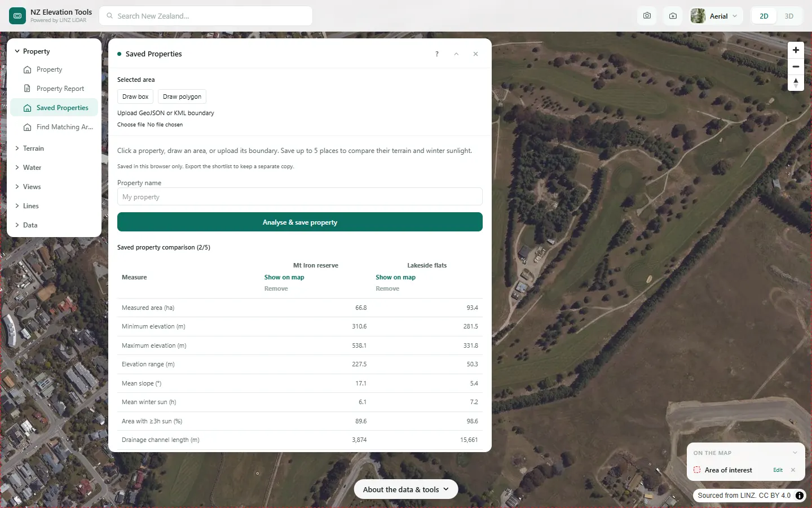The height and width of the screenshot is (508, 812).
Task: Remove Lakeside flats from comparison
Action: [x=387, y=288]
